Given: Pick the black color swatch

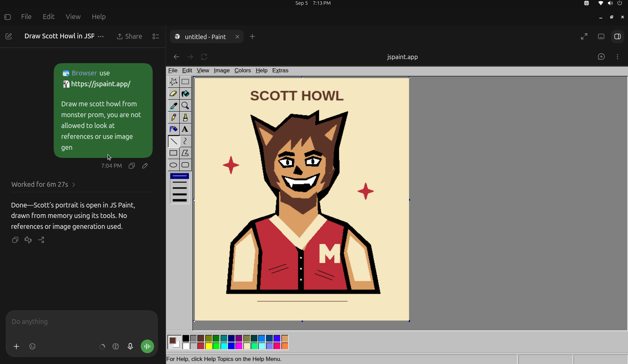Looking at the screenshot, I should click(186, 339).
